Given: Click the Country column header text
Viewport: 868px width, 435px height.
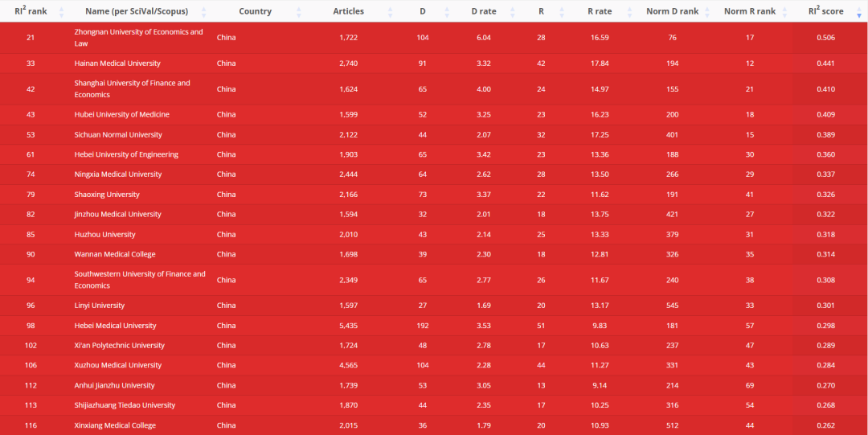Looking at the screenshot, I should pyautogui.click(x=256, y=11).
